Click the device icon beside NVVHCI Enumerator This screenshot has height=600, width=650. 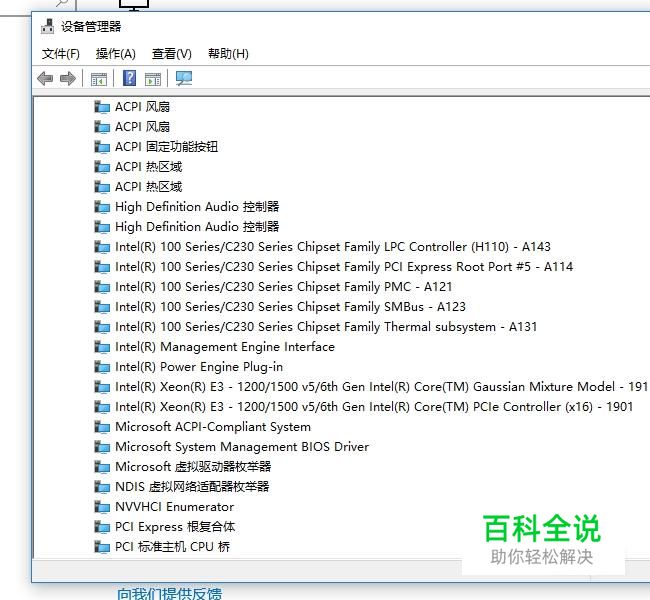pyautogui.click(x=102, y=507)
